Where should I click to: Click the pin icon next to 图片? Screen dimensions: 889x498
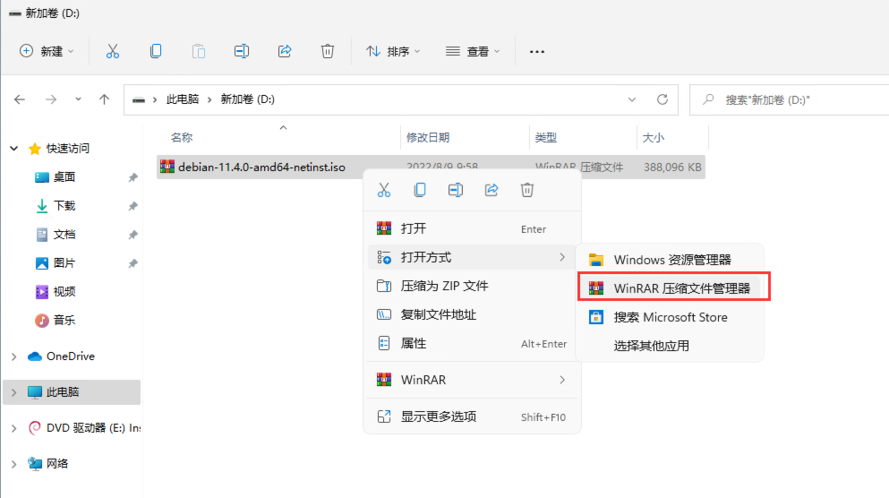[133, 264]
